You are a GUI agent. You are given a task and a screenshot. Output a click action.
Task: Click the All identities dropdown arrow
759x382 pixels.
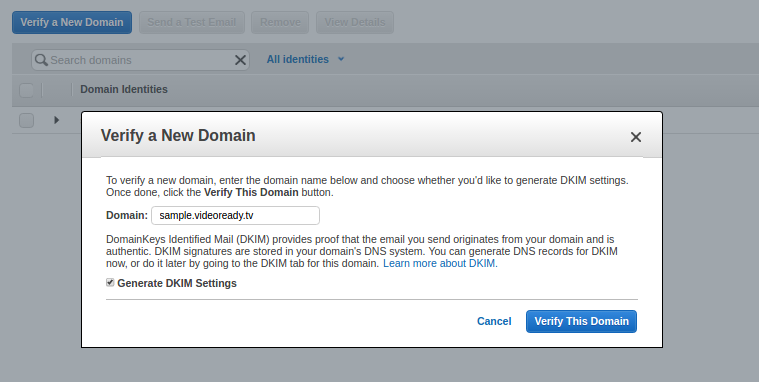pyautogui.click(x=341, y=59)
